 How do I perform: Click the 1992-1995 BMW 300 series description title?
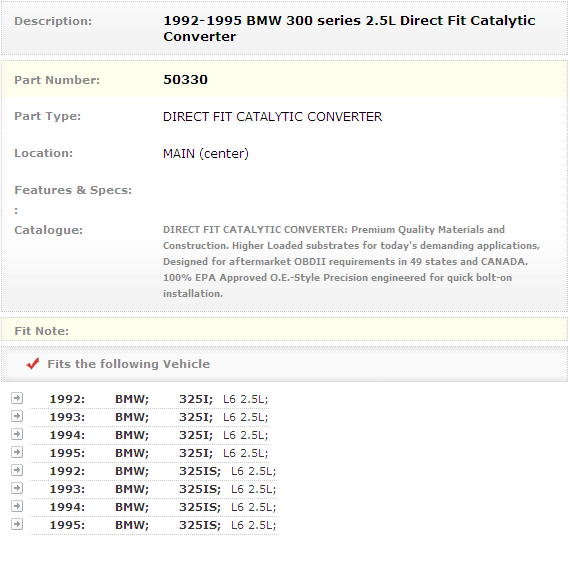tap(349, 29)
